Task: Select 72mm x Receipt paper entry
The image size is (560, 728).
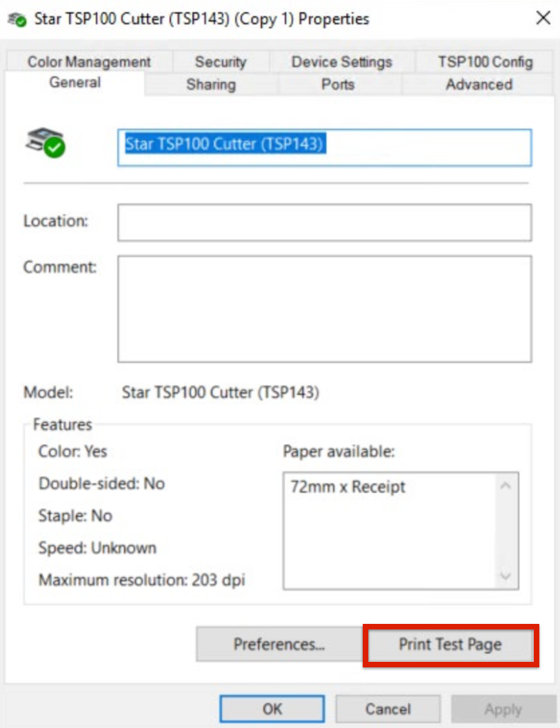Action: [348, 487]
